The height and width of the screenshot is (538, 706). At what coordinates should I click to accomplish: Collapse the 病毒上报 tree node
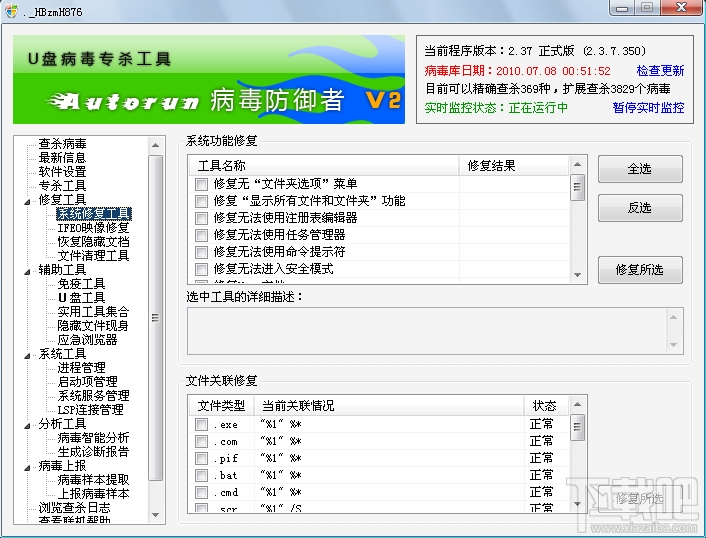coord(27,468)
